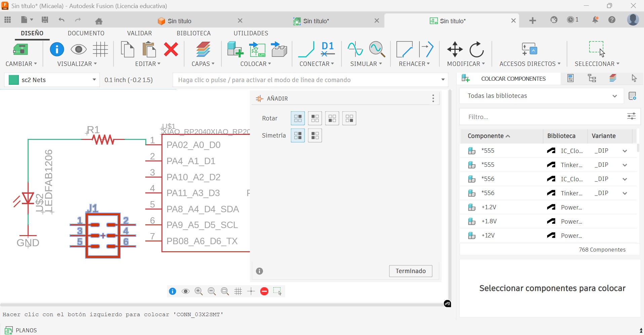Click the sc2 Nets green color swatch
The height and width of the screenshot is (335, 644).
[13, 80]
